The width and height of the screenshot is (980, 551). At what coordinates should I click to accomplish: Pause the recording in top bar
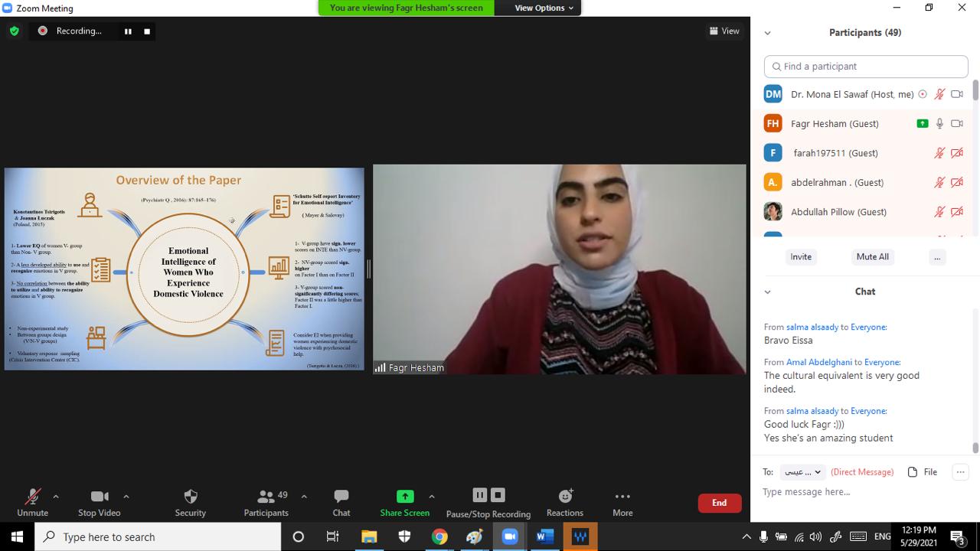pyautogui.click(x=128, y=31)
